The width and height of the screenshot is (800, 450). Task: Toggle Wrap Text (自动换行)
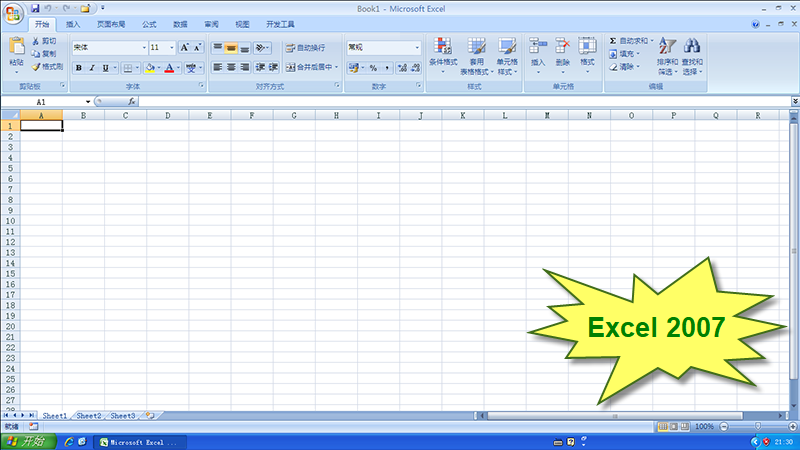tap(305, 48)
